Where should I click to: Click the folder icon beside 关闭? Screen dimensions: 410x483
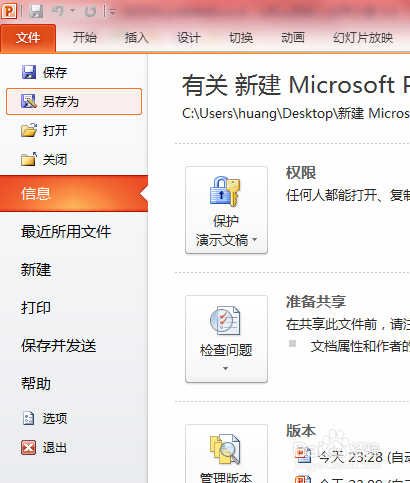(x=29, y=159)
